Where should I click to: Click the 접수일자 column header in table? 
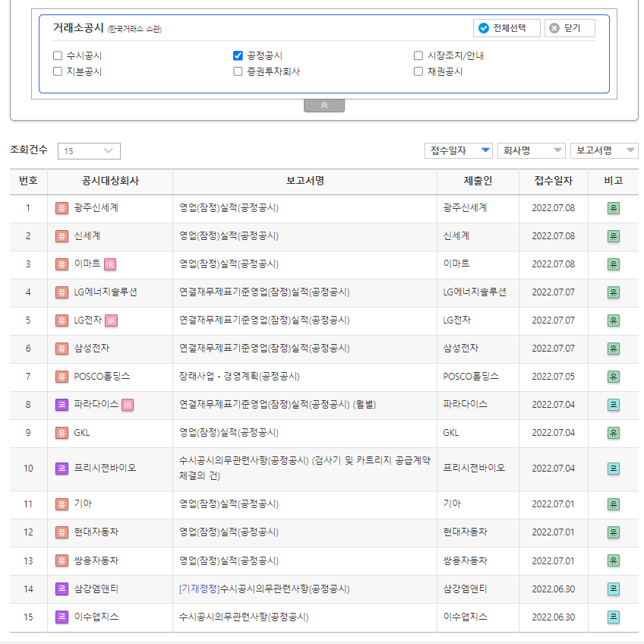[553, 181]
